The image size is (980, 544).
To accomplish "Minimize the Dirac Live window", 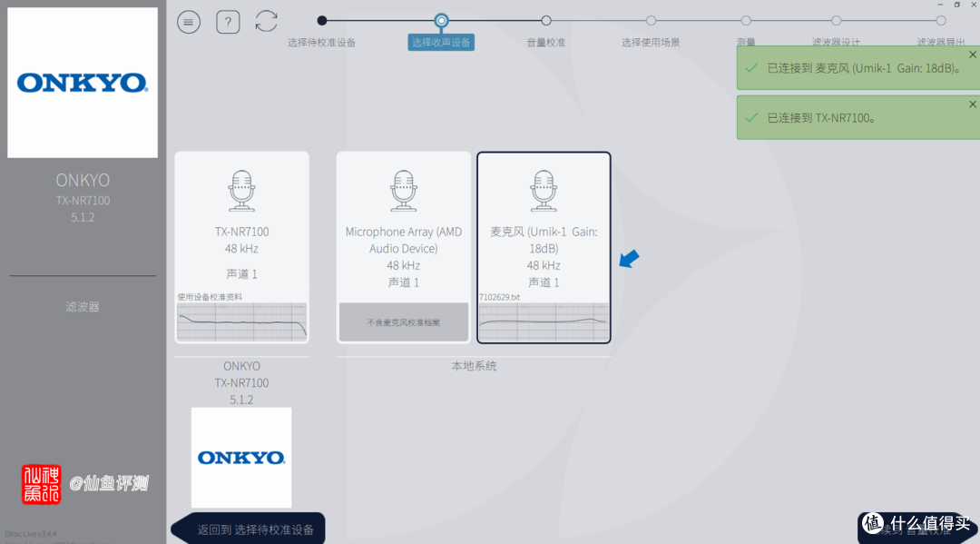I will pyautogui.click(x=940, y=5).
